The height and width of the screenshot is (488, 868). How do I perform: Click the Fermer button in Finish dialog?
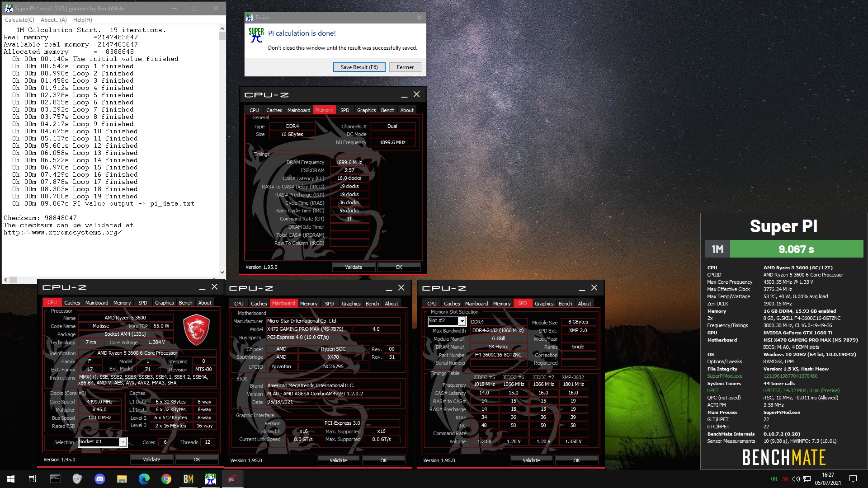pyautogui.click(x=405, y=67)
